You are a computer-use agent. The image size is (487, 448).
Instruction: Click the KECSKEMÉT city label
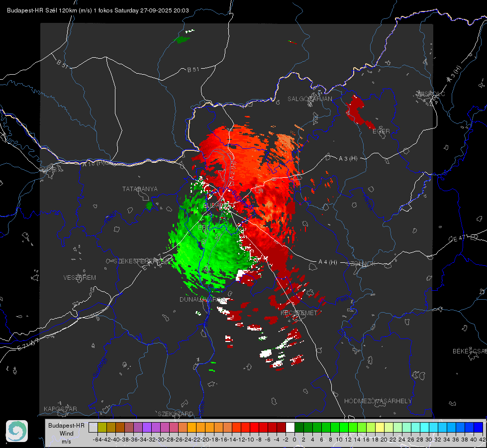(299, 313)
